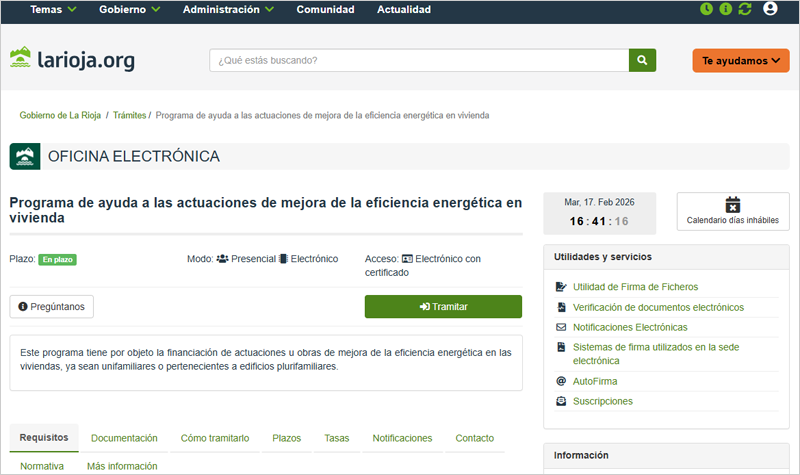The image size is (800, 475).
Task: Open the Actualidad menu item
Action: pyautogui.click(x=404, y=9)
